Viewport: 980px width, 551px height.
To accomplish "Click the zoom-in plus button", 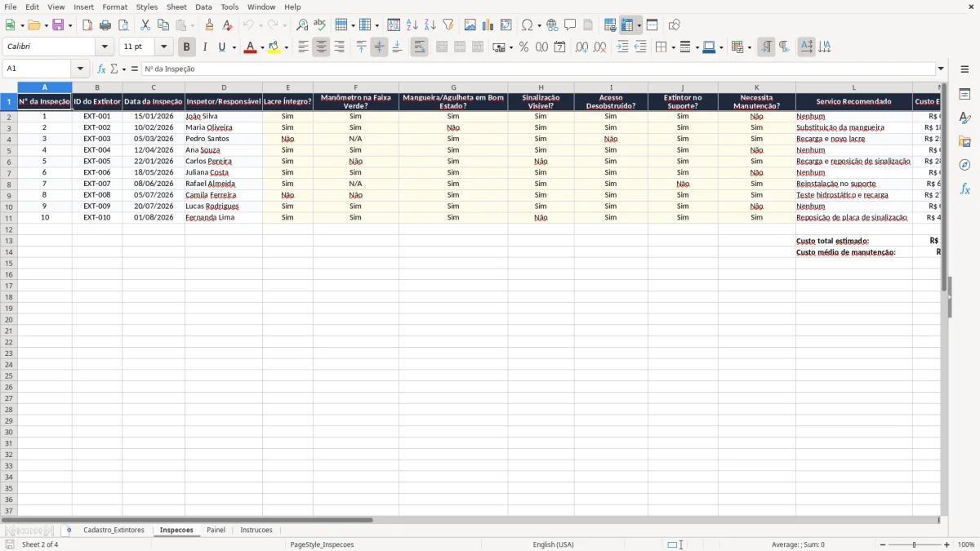I will pos(947,544).
